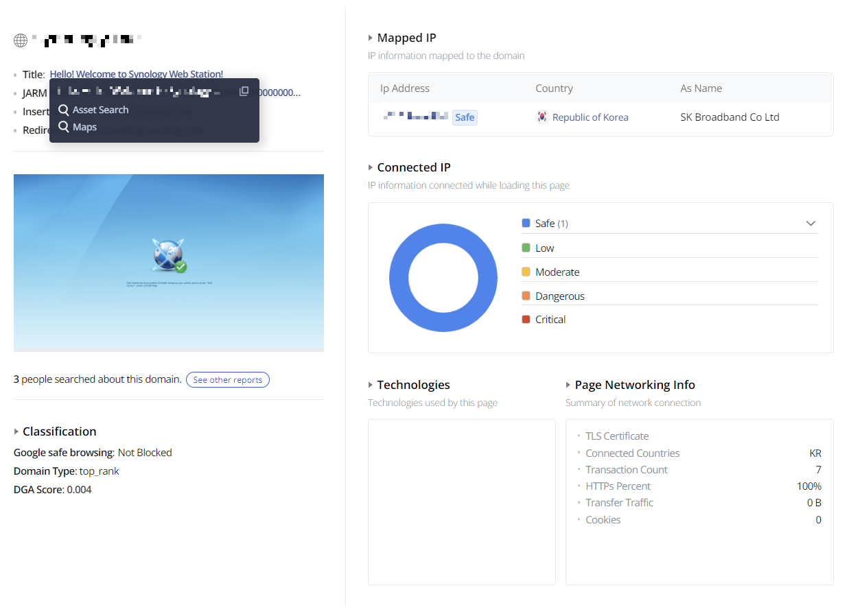The height and width of the screenshot is (616, 851).
Task: Click the Ip Address column header
Action: (x=405, y=88)
